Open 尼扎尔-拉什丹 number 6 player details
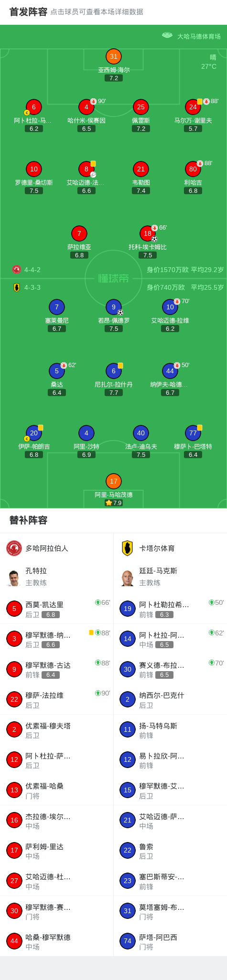The width and height of the screenshot is (227, 980). pos(114,371)
